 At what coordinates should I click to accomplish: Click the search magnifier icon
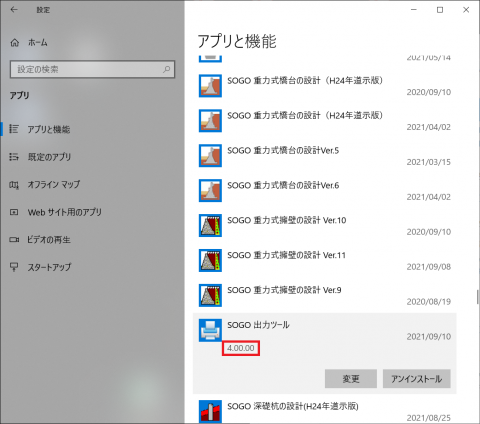point(166,69)
